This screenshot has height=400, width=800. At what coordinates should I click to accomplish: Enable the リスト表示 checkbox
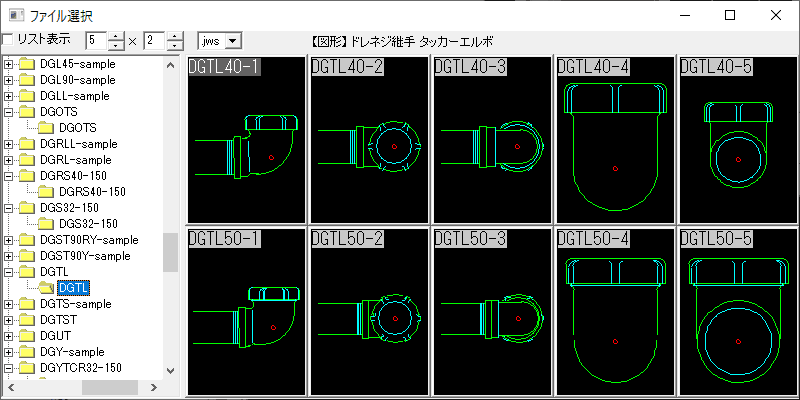[8, 39]
